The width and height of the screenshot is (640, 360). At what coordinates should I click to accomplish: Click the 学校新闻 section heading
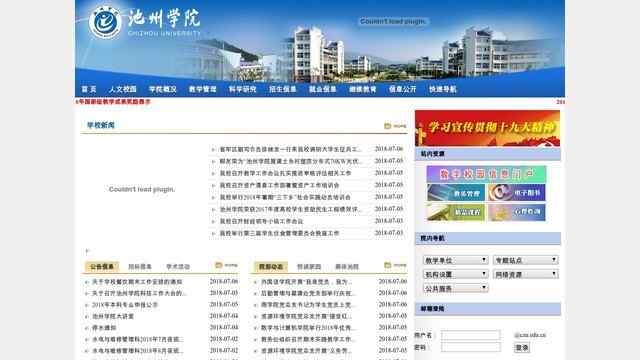[101, 125]
